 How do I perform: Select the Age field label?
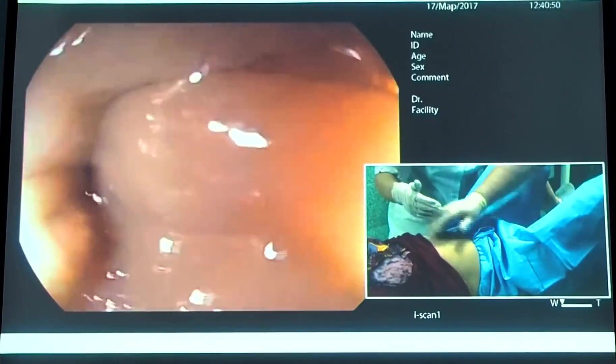coord(418,56)
